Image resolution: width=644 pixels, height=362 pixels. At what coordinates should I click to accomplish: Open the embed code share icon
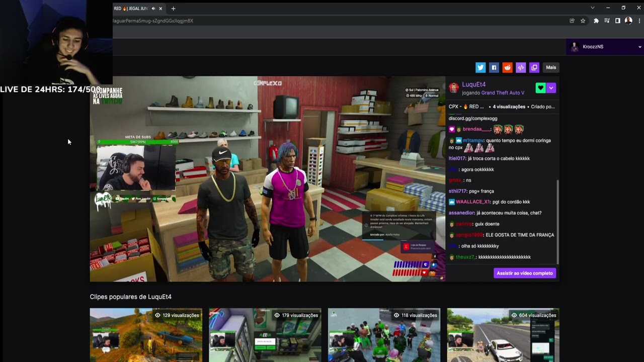point(521,67)
